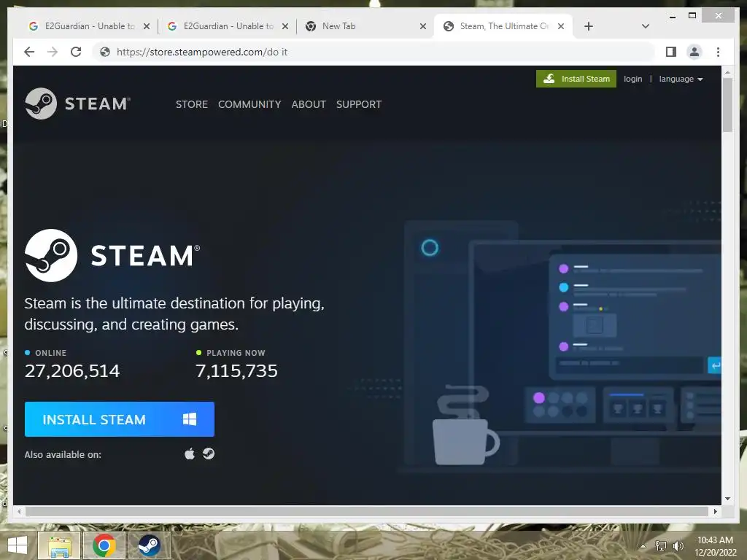The height and width of the screenshot is (560, 747).
Task: Click the volume speaker tray icon
Action: pos(678,546)
